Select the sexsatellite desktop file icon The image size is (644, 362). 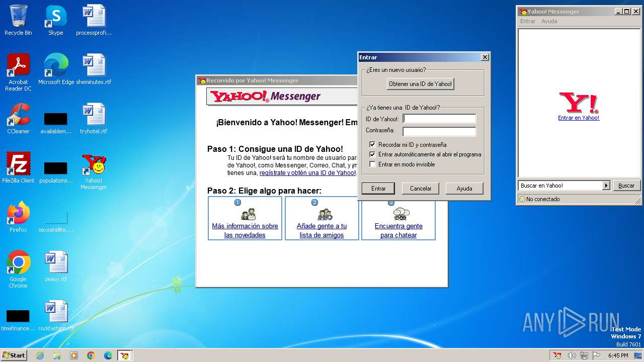pos(56,221)
